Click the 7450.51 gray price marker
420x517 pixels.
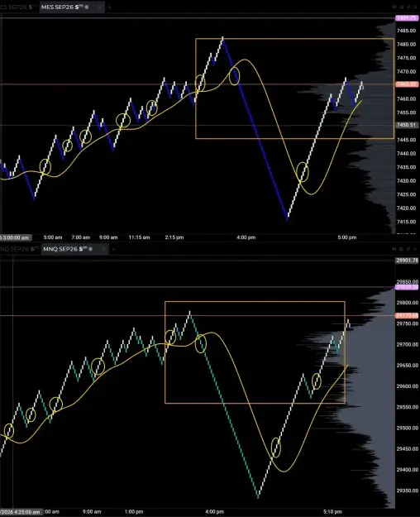coord(407,125)
